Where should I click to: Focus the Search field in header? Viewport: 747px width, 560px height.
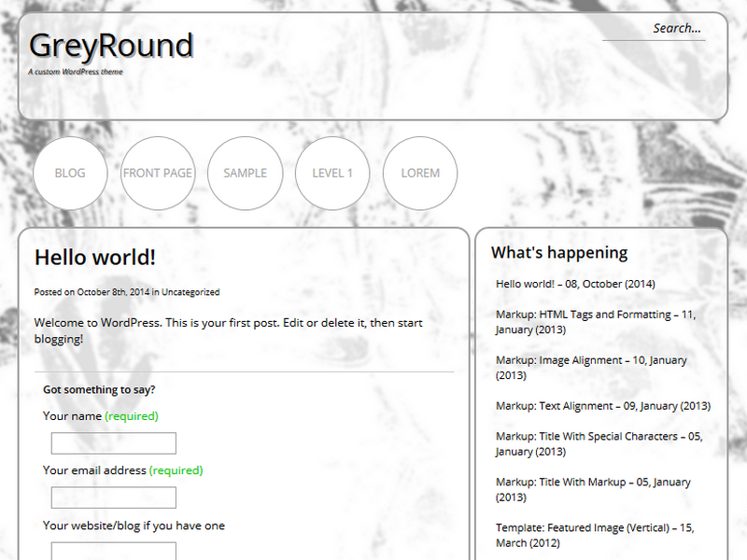(654, 28)
